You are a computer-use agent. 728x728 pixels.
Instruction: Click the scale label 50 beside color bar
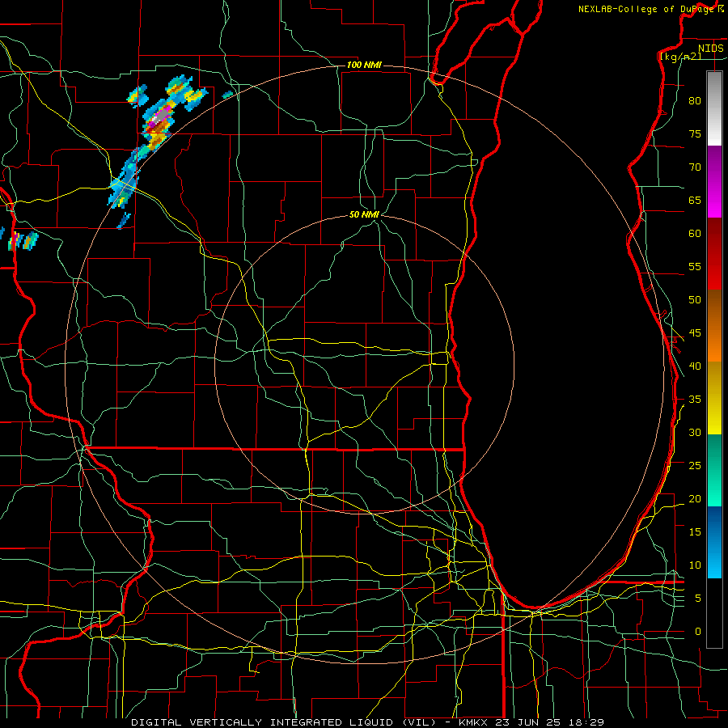click(695, 299)
